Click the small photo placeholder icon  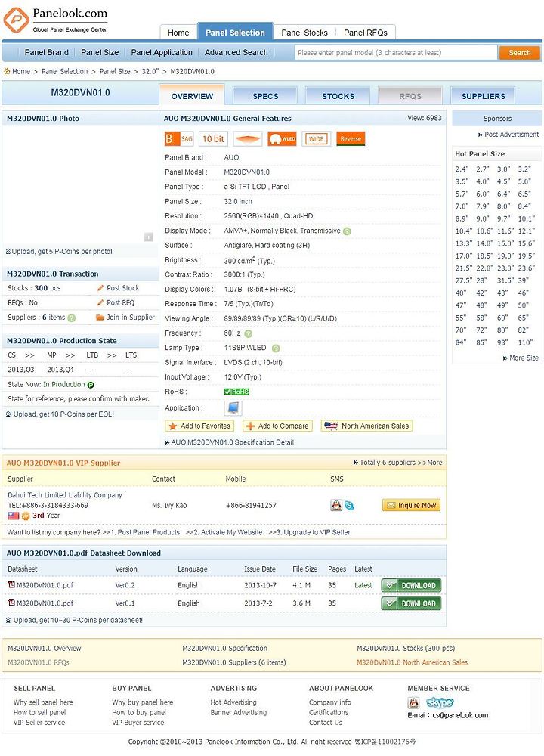[149, 237]
